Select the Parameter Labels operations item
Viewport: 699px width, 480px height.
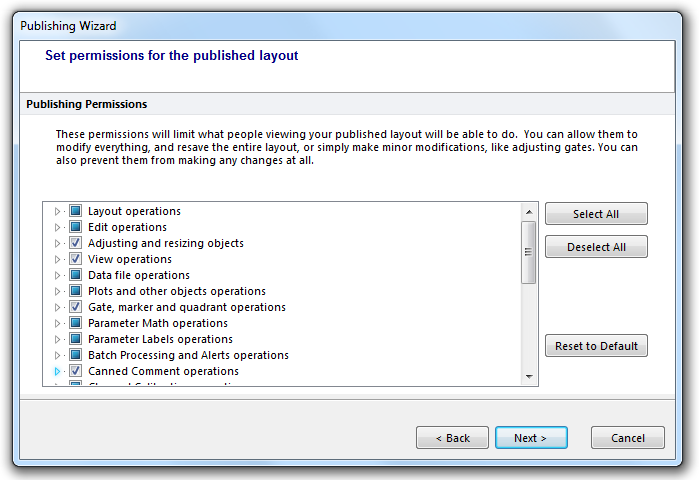(158, 339)
